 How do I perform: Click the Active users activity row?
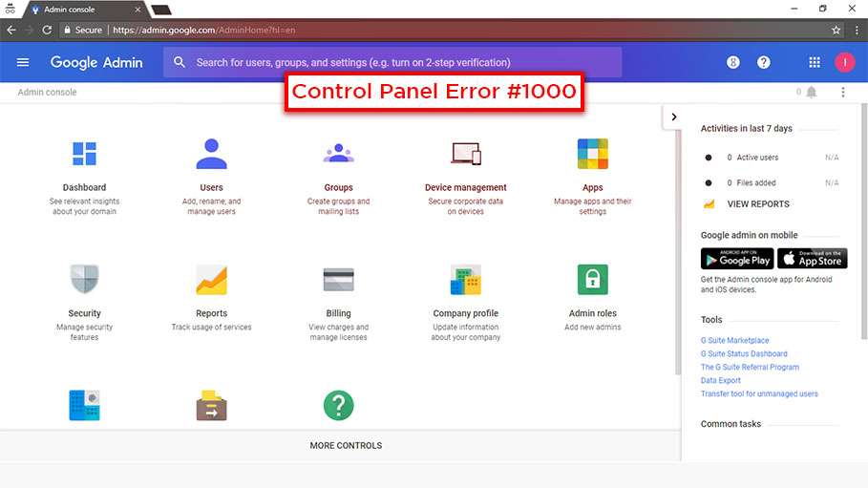(772, 158)
